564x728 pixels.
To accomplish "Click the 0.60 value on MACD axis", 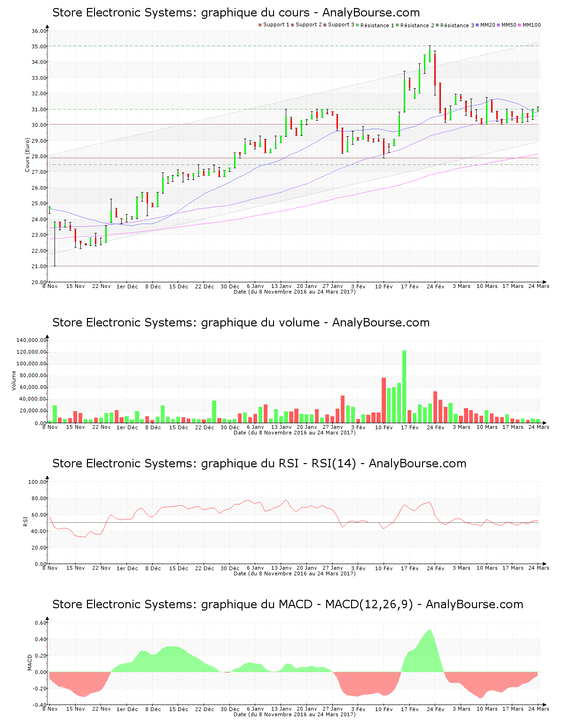I will coord(40,623).
